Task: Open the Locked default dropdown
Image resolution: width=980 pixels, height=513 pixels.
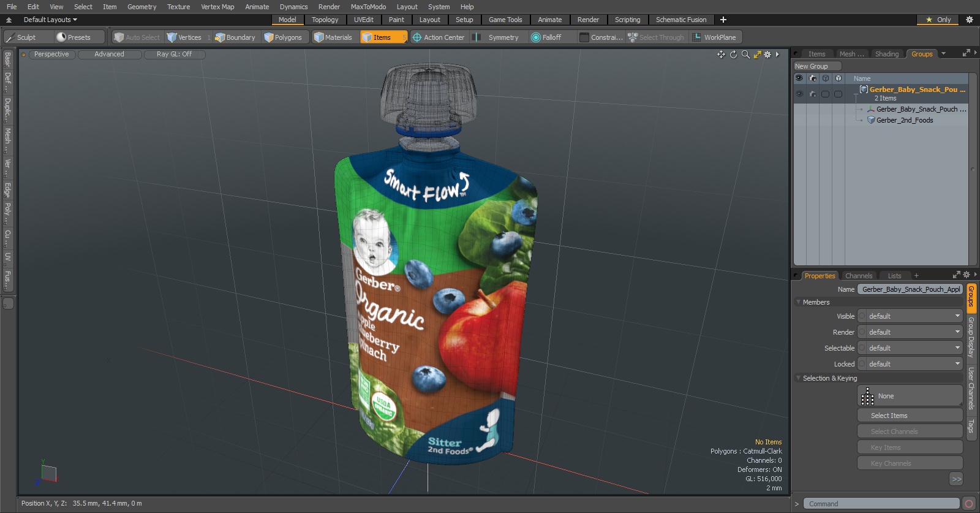Action: [x=910, y=364]
